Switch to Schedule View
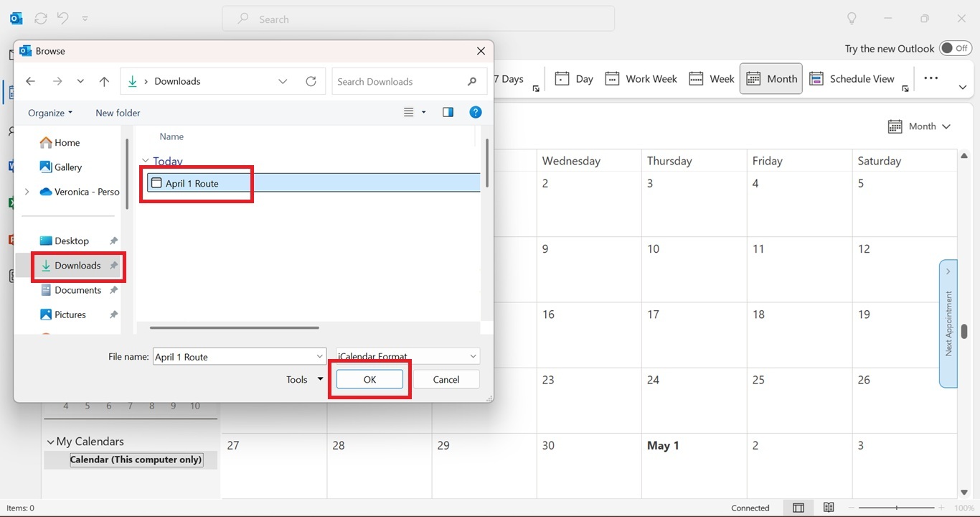This screenshot has width=980, height=517. click(852, 79)
